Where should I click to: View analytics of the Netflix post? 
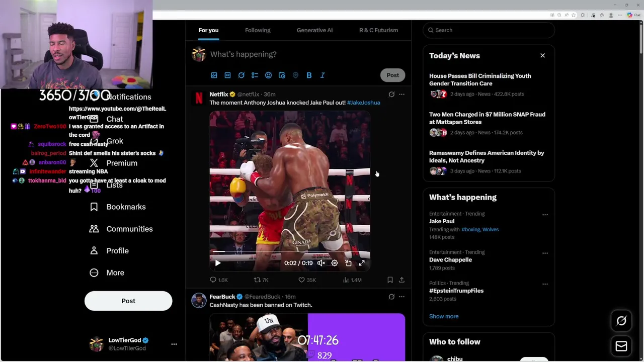tap(352, 280)
